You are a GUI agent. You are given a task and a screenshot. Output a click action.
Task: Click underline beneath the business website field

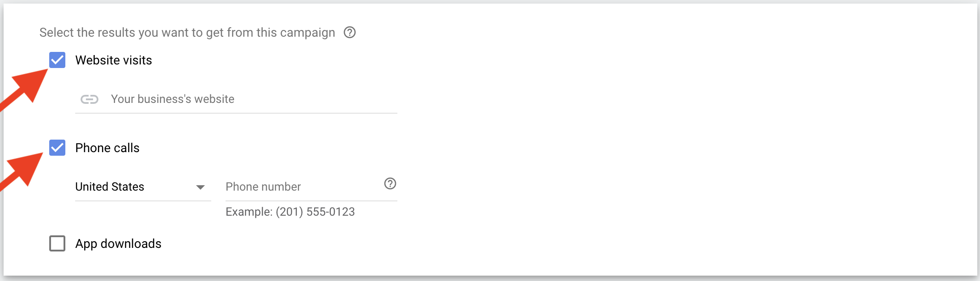(x=236, y=113)
